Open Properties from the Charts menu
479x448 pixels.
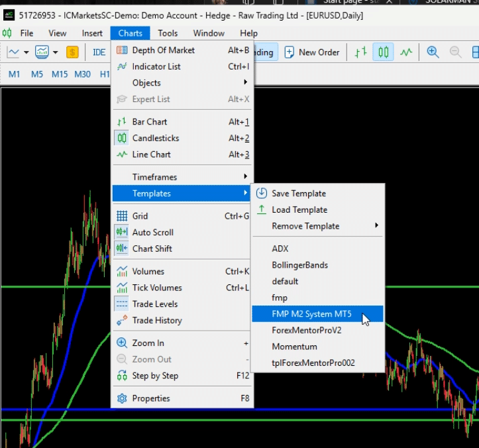point(151,398)
